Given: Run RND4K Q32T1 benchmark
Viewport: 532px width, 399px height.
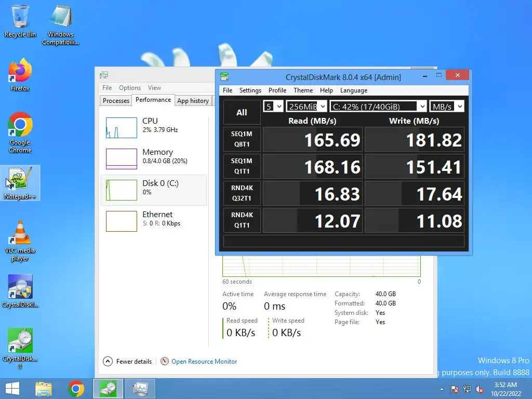Looking at the screenshot, I should pyautogui.click(x=242, y=193).
